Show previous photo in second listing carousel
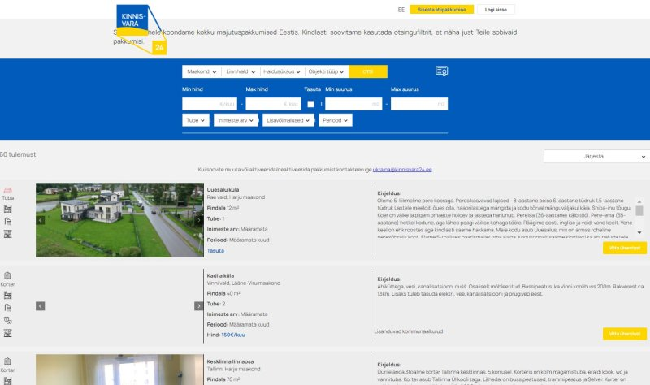This screenshot has height=385, width=650. [41, 306]
